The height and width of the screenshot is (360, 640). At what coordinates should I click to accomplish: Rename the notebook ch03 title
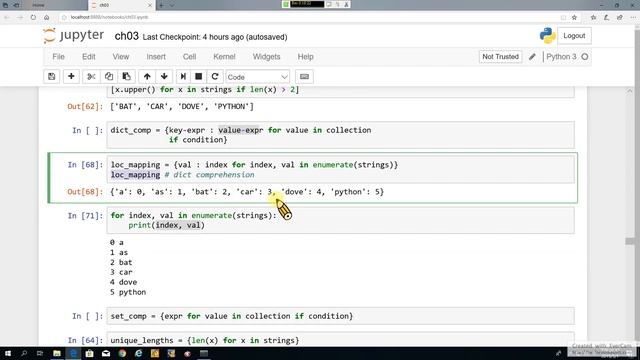[x=127, y=36]
